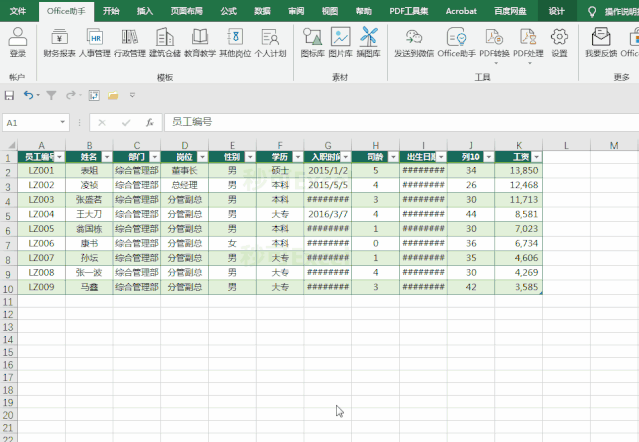Save workbook via quick access icon
639x442 pixels.
[9, 95]
